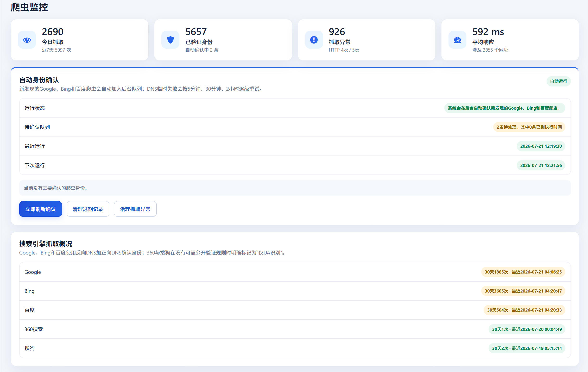Image resolution: width=588 pixels, height=372 pixels.
Task: Select the 2026-07-21 12:19:30 last-run time
Action: coord(541,146)
